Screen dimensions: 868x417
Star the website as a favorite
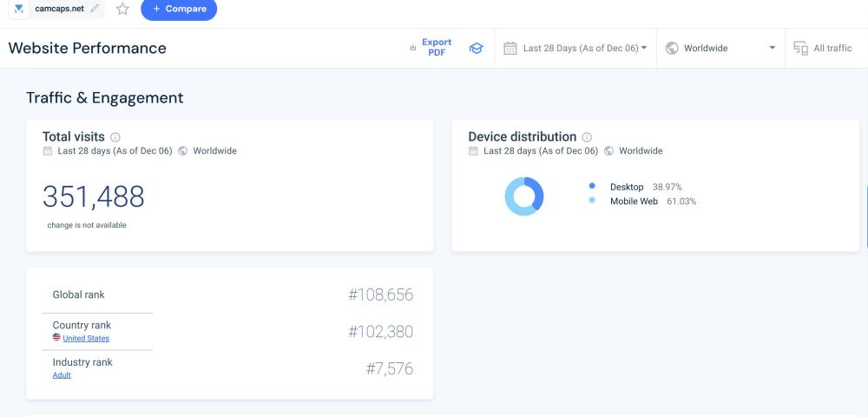click(x=122, y=9)
